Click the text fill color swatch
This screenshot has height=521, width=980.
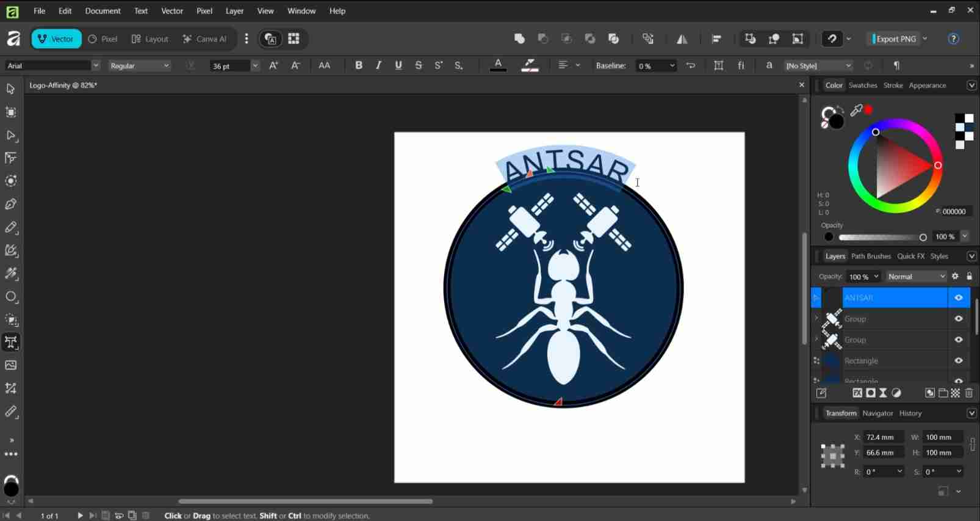tap(498, 65)
